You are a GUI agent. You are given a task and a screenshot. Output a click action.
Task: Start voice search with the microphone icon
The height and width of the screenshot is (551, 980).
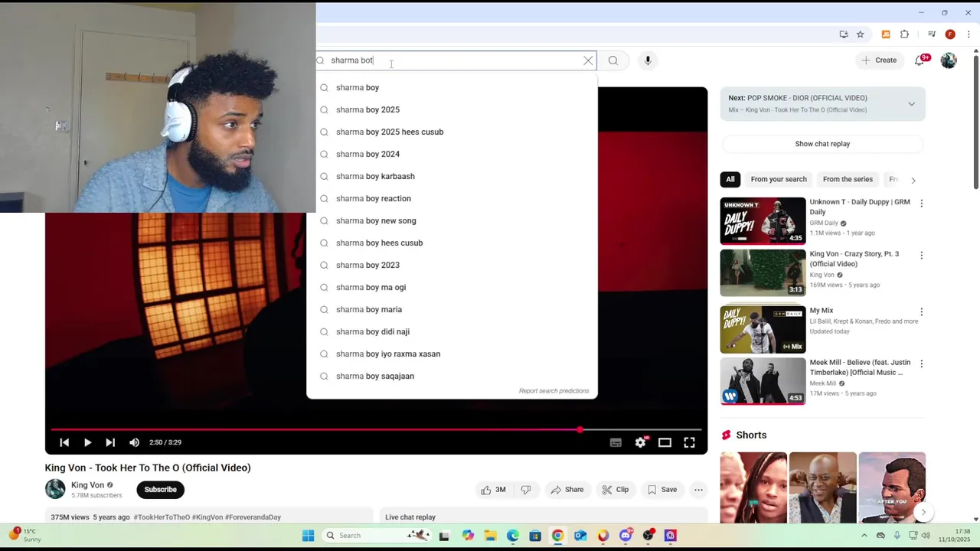tap(648, 60)
